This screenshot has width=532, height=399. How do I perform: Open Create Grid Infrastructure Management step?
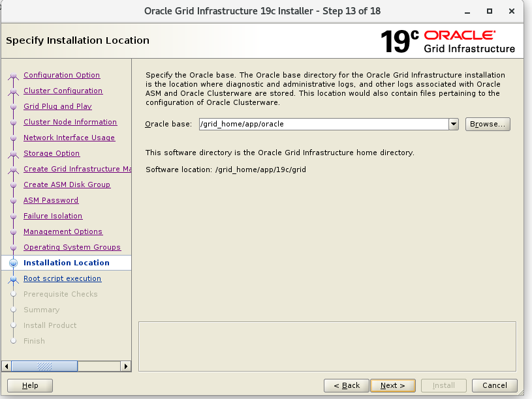pos(78,169)
